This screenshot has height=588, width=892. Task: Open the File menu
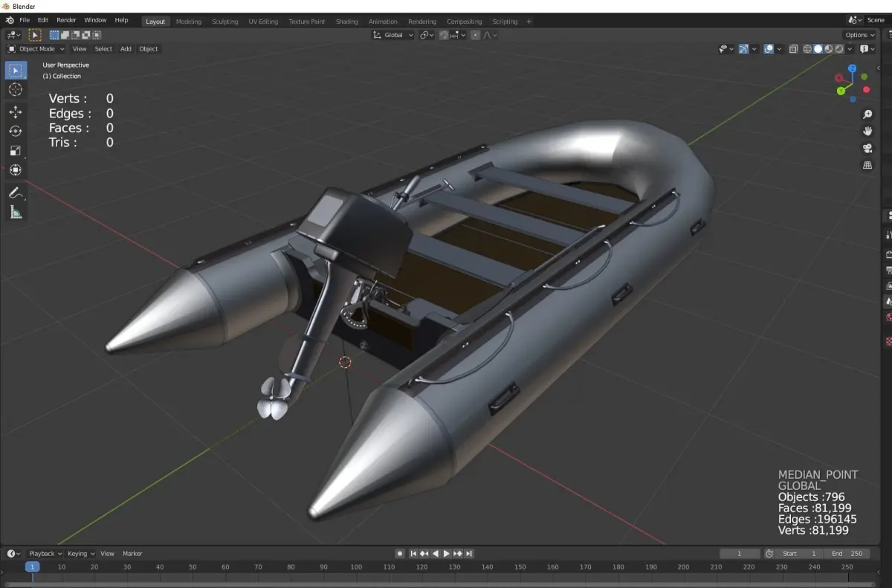point(25,20)
